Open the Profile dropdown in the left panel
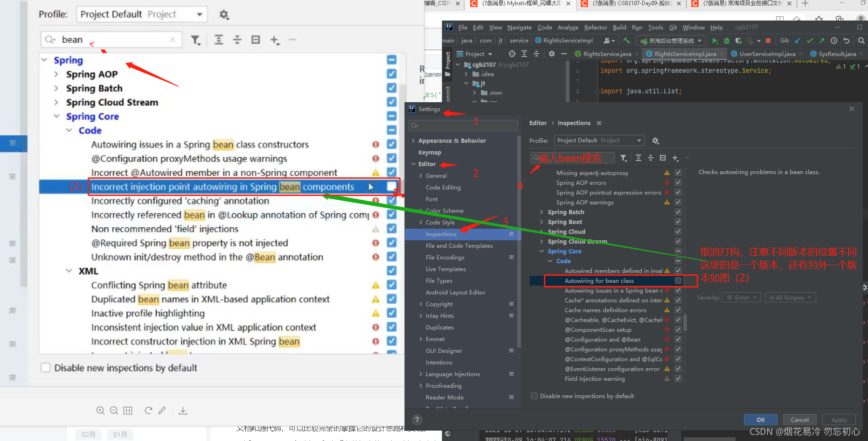The image size is (868, 441). coord(142,14)
